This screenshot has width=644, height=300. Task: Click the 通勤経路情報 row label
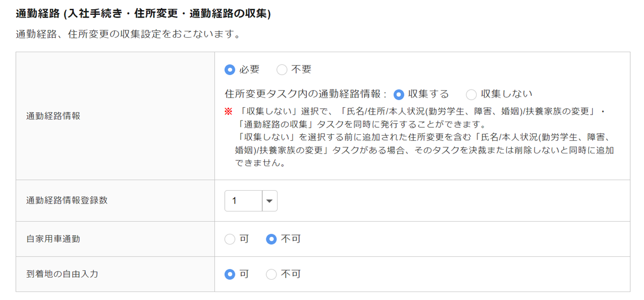tap(53, 116)
